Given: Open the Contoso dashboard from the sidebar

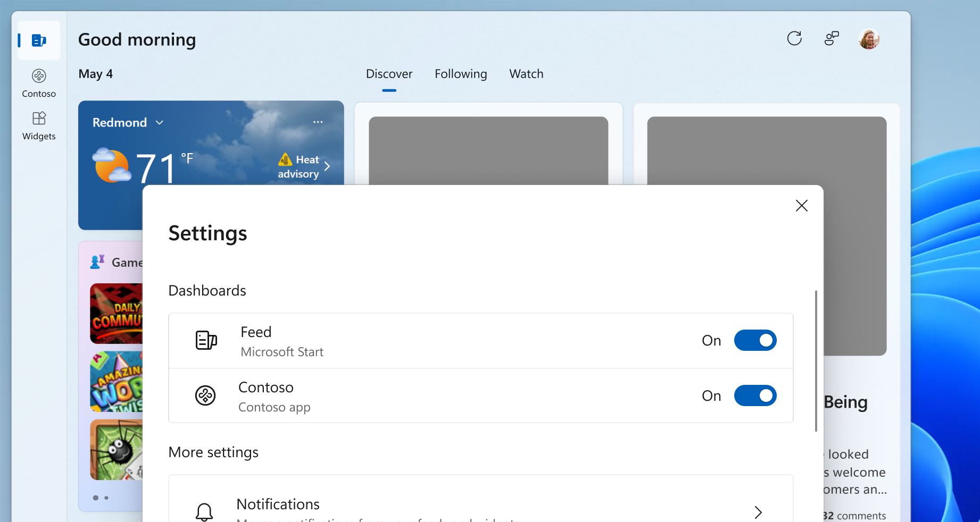Looking at the screenshot, I should (x=38, y=82).
